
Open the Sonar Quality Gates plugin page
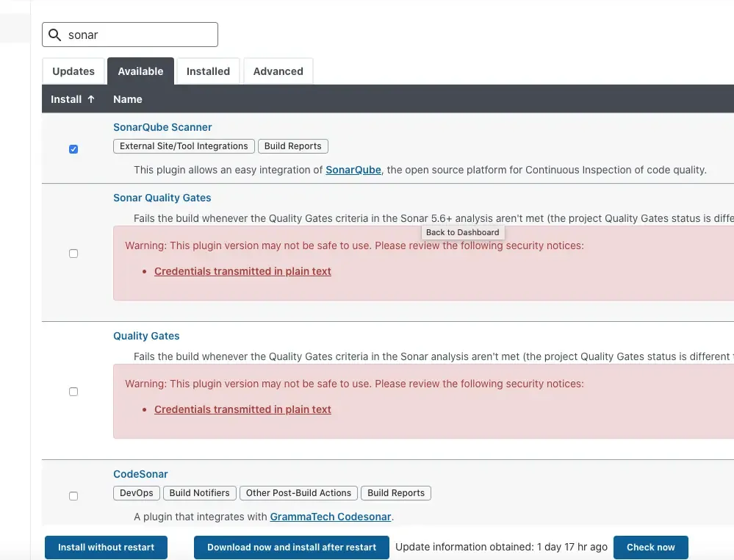coord(162,197)
